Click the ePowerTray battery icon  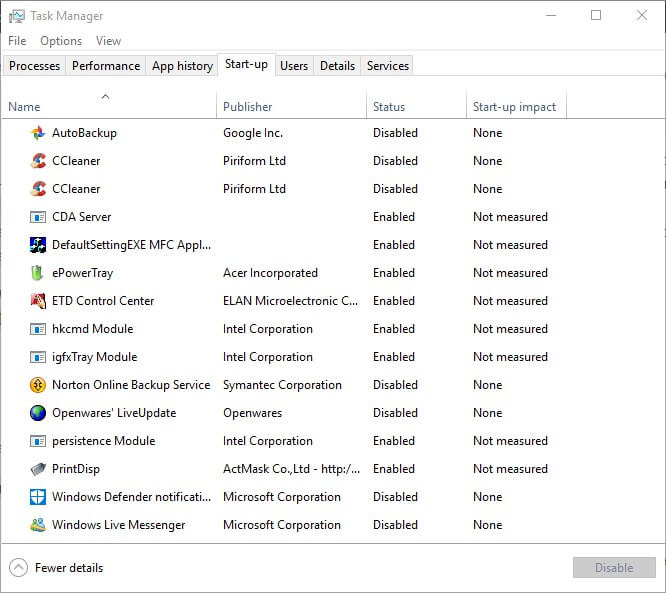(x=38, y=273)
